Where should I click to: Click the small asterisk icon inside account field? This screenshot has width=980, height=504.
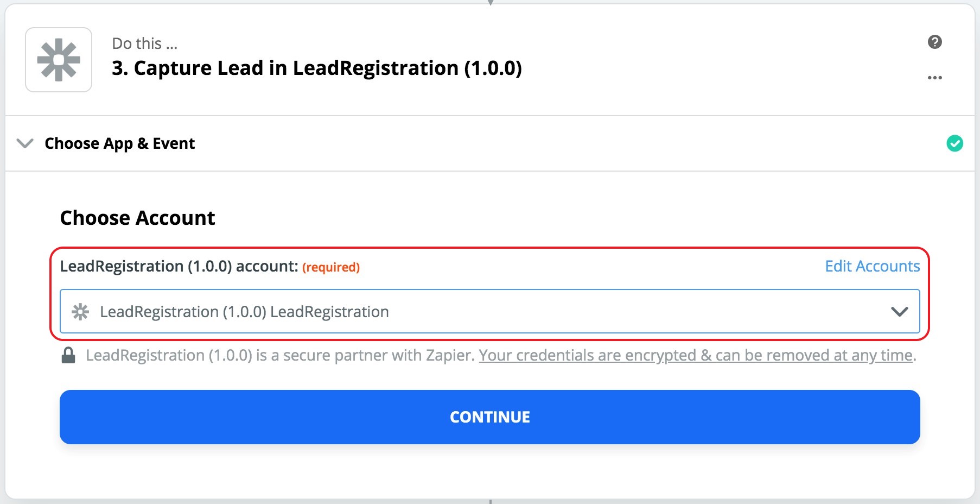point(80,312)
